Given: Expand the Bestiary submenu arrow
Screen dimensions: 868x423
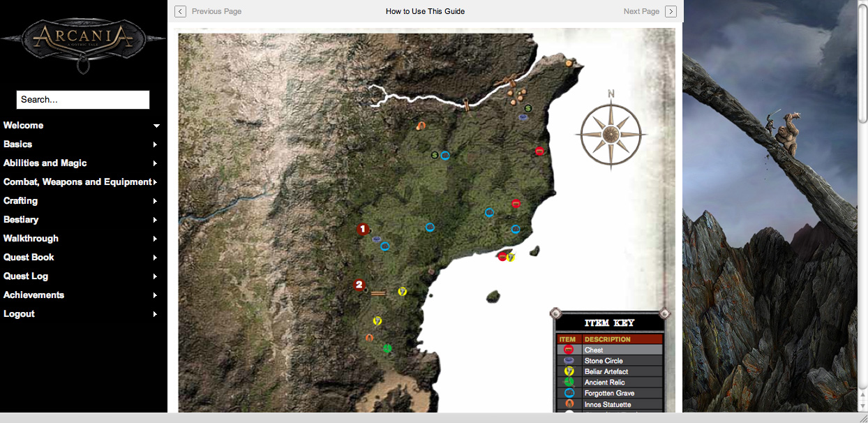Looking at the screenshot, I should [155, 220].
